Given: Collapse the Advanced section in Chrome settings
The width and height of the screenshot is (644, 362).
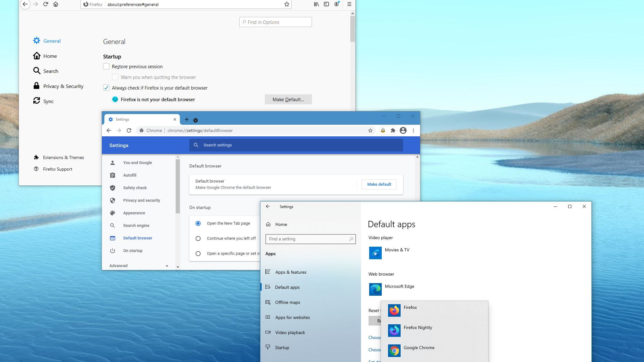Looking at the screenshot, I should (x=167, y=266).
